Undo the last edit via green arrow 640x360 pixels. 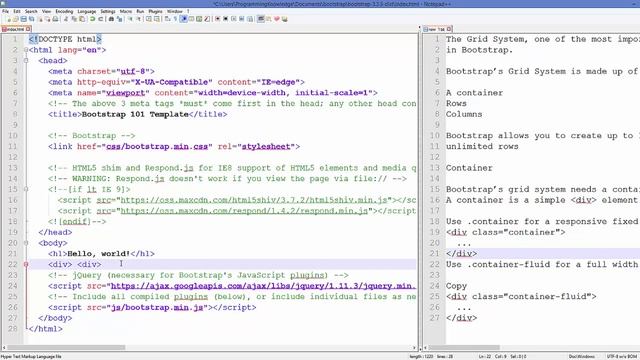(x=92, y=19)
